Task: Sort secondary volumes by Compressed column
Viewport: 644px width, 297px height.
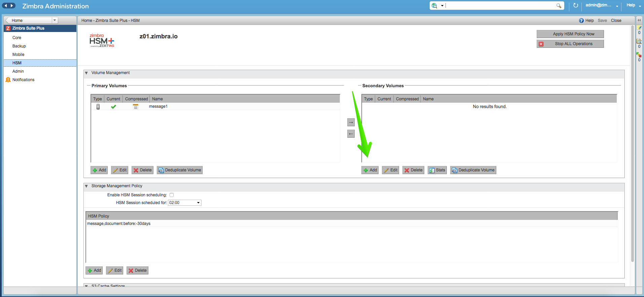Action: pyautogui.click(x=407, y=99)
